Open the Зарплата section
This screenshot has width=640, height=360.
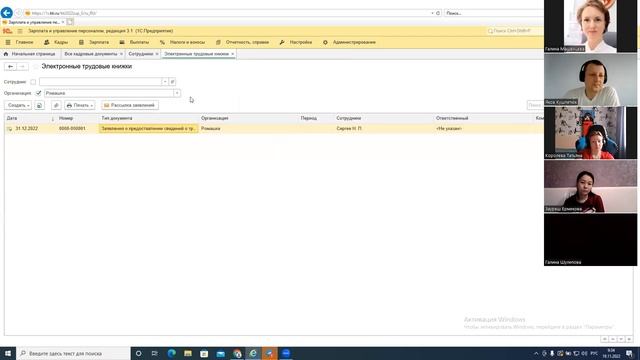point(94,42)
